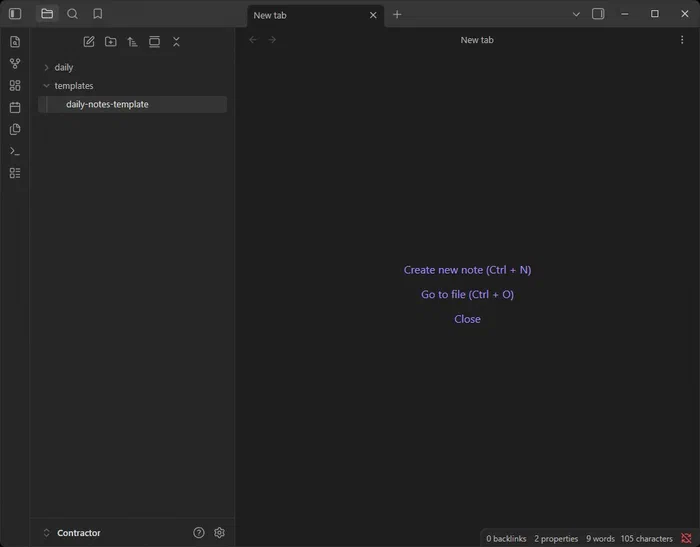Open canvas ribbon icon

point(15,85)
